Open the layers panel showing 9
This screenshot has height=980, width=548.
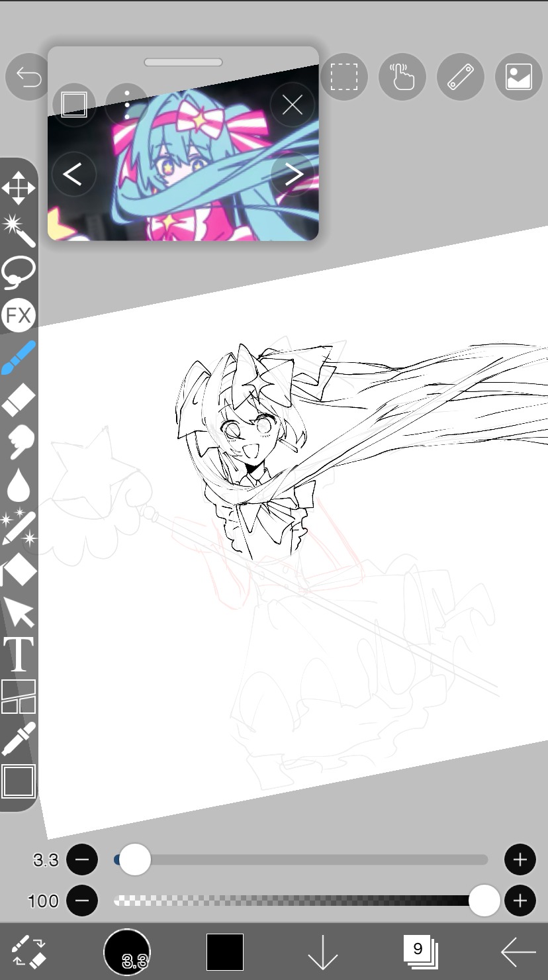click(420, 952)
